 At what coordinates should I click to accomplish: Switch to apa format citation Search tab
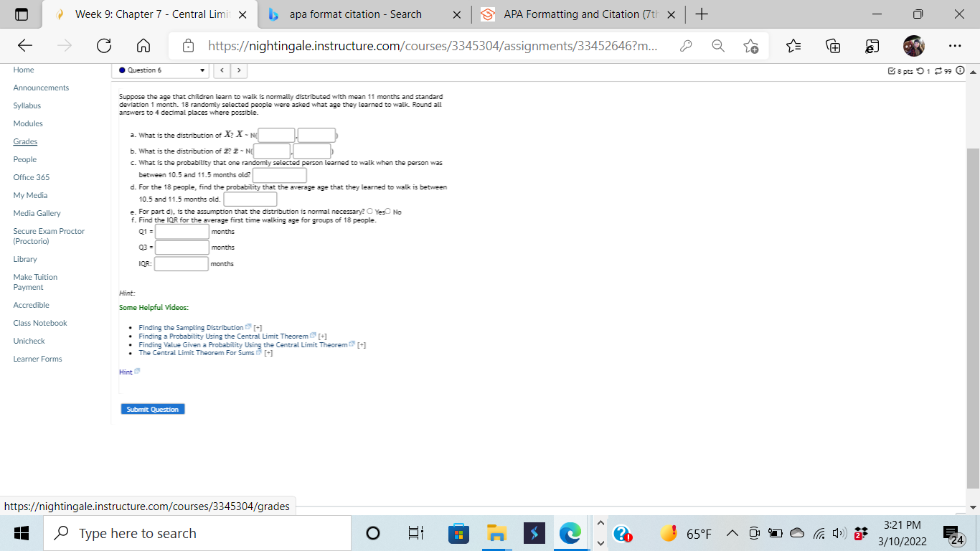(x=364, y=14)
